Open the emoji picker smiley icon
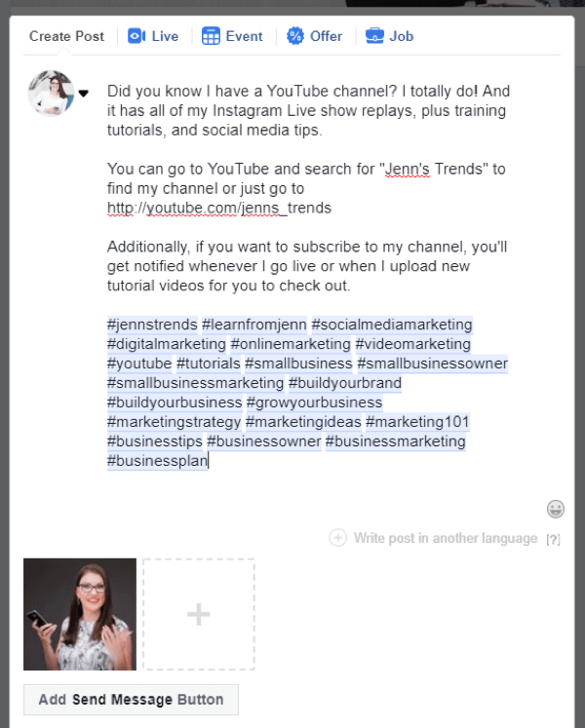The image size is (585, 728). [556, 509]
